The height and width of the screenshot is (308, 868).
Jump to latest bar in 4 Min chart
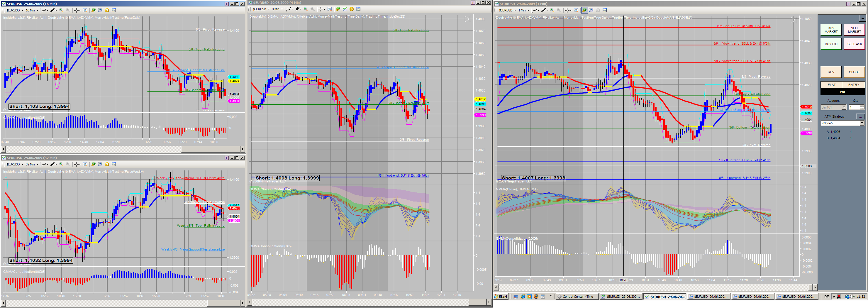coord(468,19)
